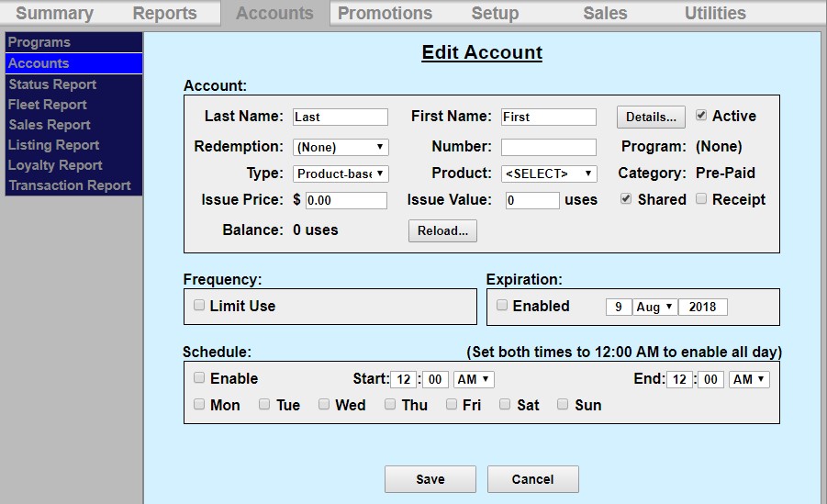Check the Mon schedule day
Viewport: 827px width, 504px height.
tap(199, 404)
